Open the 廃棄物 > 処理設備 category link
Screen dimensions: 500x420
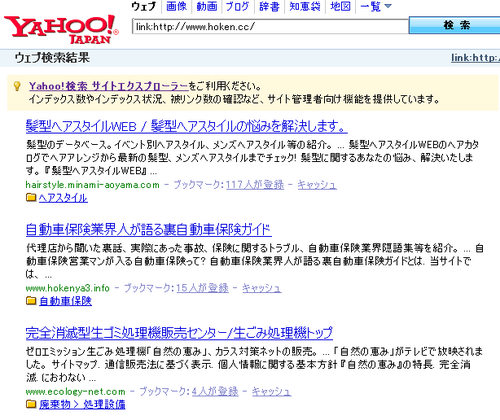point(82,405)
